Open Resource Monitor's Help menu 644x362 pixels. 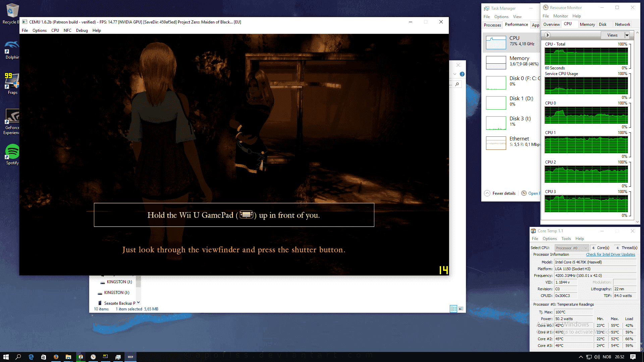click(577, 16)
